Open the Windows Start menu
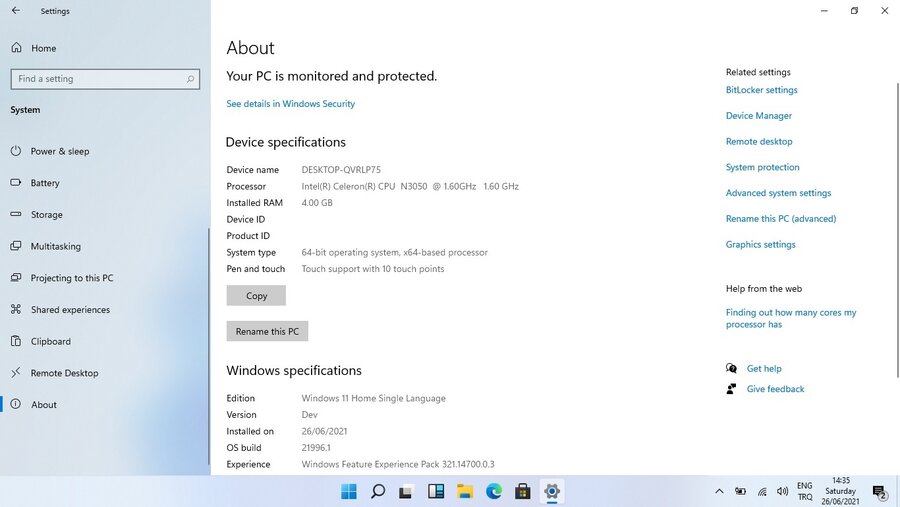Image resolution: width=900 pixels, height=507 pixels. pos(348,491)
